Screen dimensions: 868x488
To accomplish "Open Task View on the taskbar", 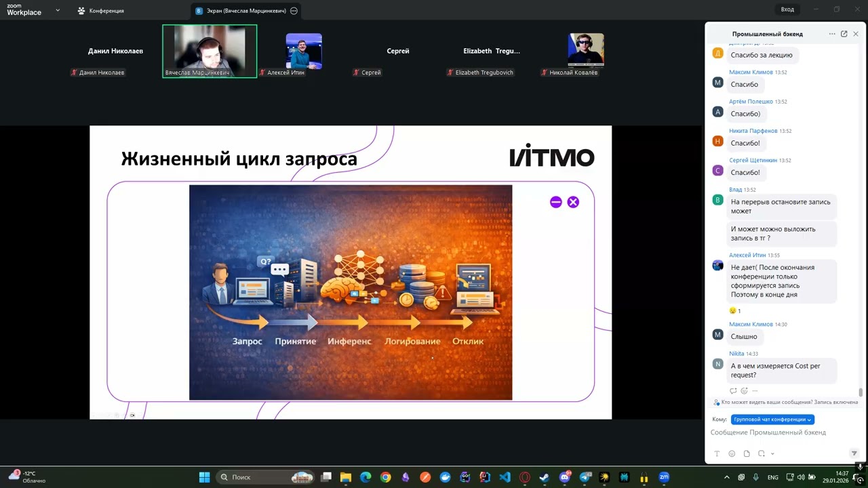I will pyautogui.click(x=326, y=477).
